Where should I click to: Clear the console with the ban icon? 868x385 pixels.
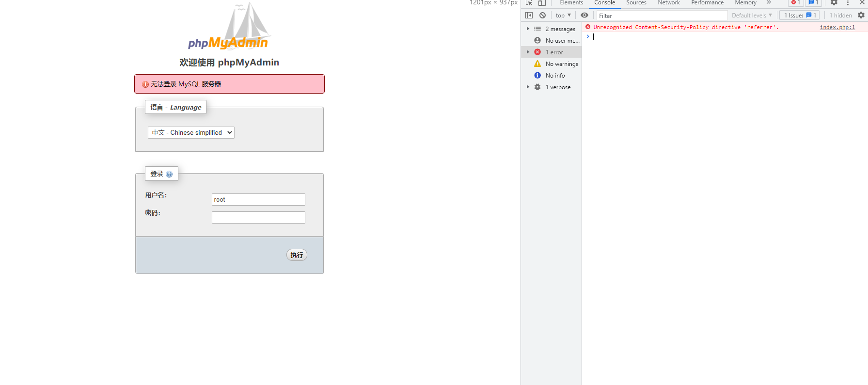[542, 16]
